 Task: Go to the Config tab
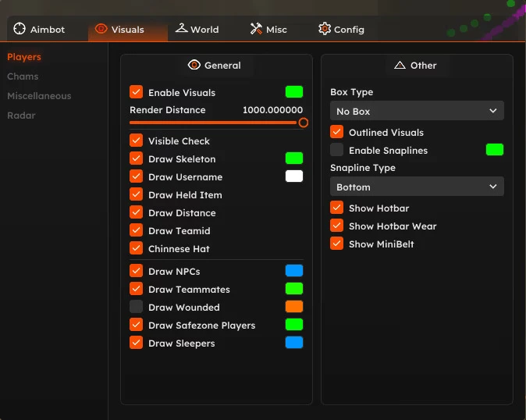tap(341, 29)
